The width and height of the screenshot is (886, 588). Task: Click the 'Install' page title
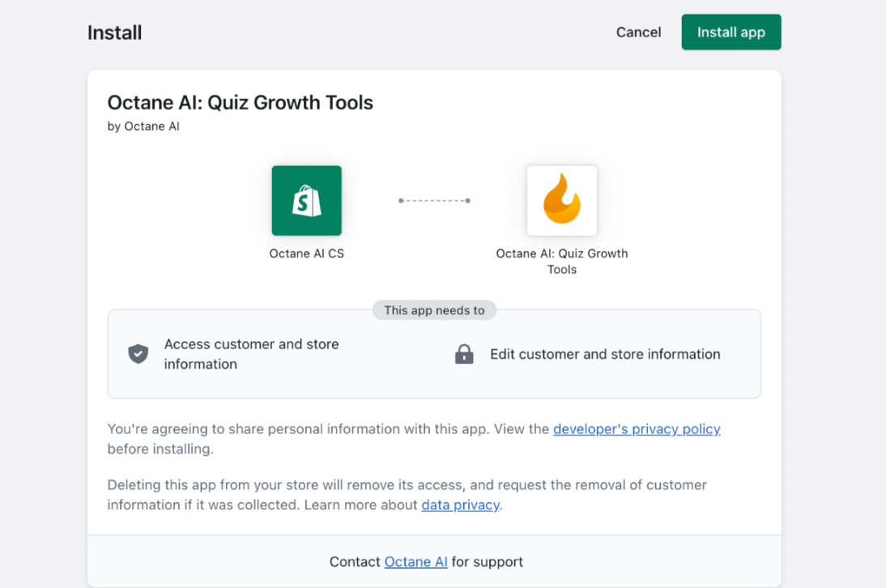[115, 32]
